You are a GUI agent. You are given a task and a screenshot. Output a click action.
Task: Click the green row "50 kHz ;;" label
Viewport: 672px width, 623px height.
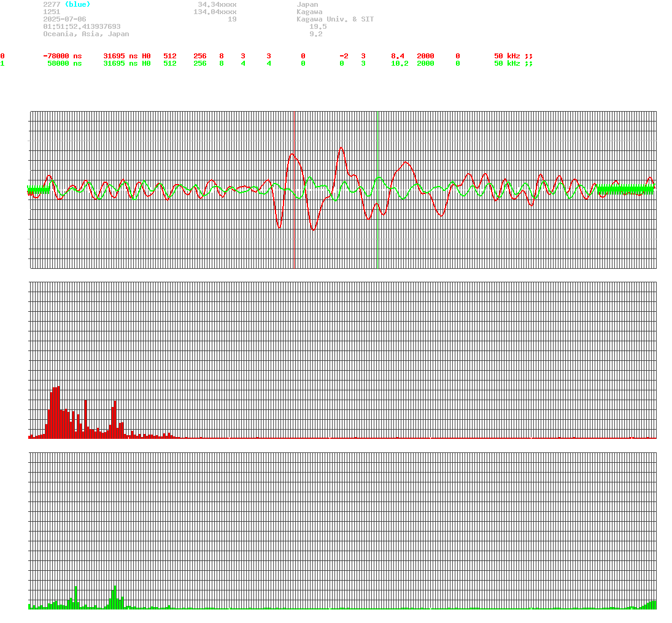513,63
